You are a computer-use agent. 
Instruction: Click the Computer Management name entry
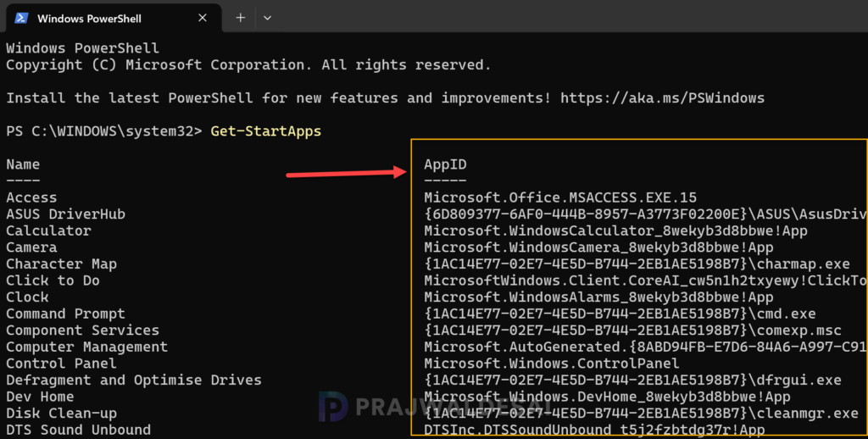87,347
